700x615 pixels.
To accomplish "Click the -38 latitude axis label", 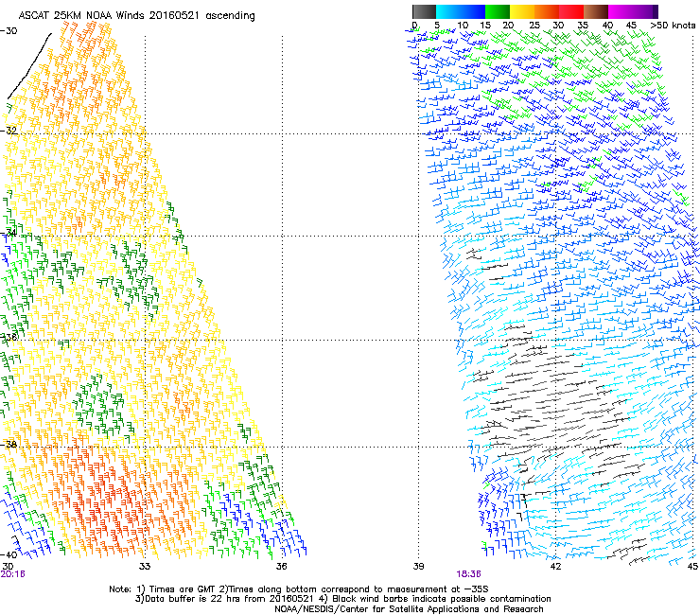I will (x=9, y=445).
